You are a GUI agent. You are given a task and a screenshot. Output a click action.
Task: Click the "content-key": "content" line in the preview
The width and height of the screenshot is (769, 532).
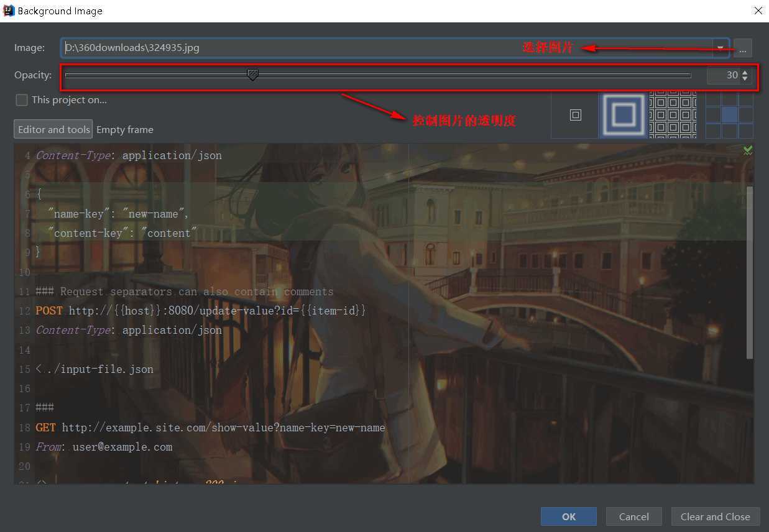click(122, 233)
